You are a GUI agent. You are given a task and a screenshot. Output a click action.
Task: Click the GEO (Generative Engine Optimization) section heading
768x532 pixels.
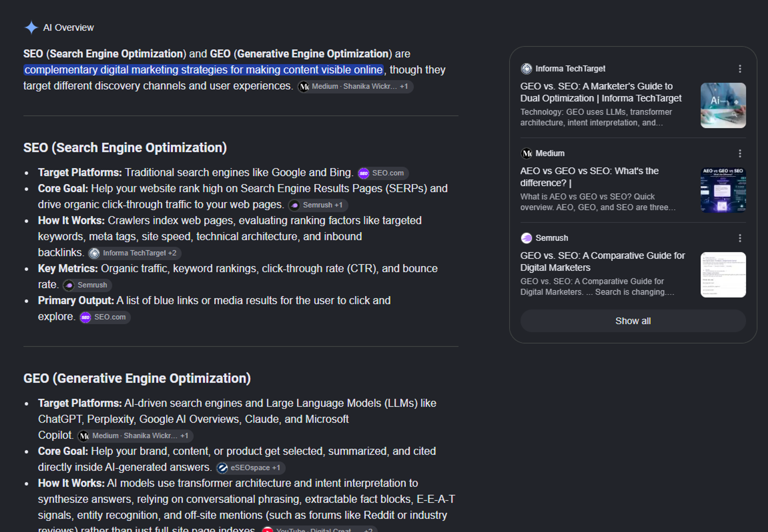137,379
